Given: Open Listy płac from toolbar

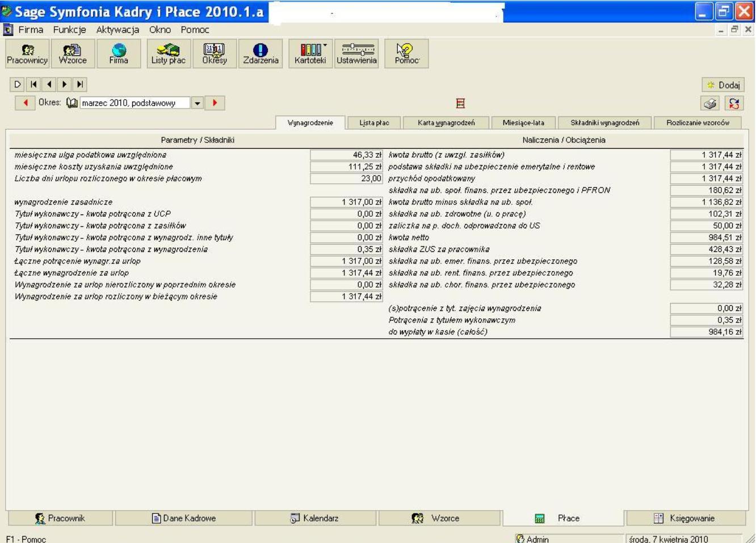Looking at the screenshot, I should [169, 54].
